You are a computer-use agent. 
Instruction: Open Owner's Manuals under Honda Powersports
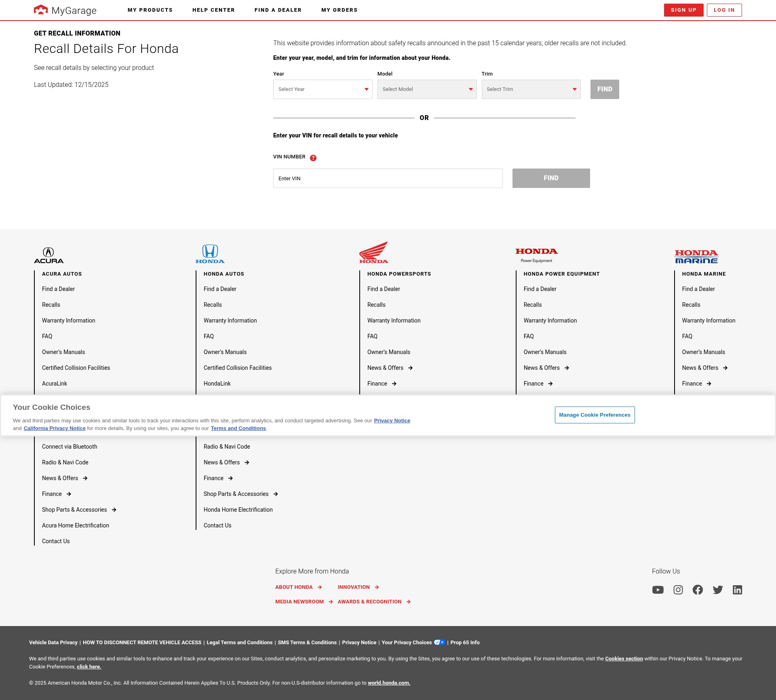pyautogui.click(x=389, y=352)
